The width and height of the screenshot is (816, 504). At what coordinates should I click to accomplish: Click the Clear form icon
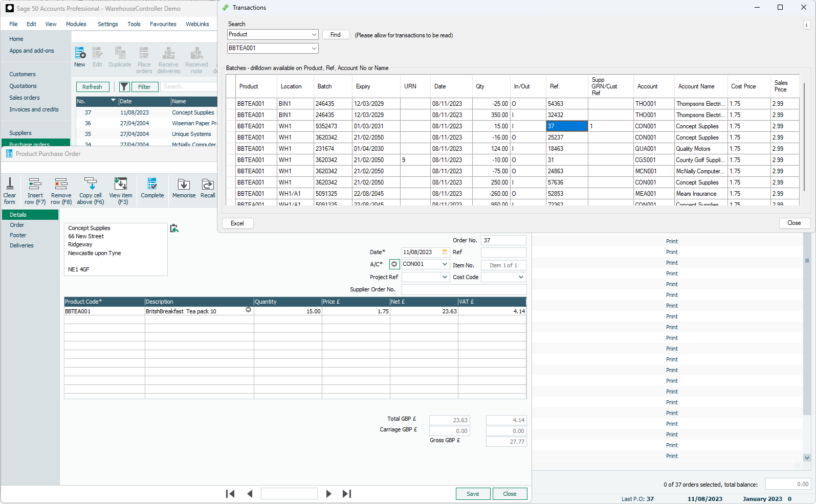[x=10, y=185]
